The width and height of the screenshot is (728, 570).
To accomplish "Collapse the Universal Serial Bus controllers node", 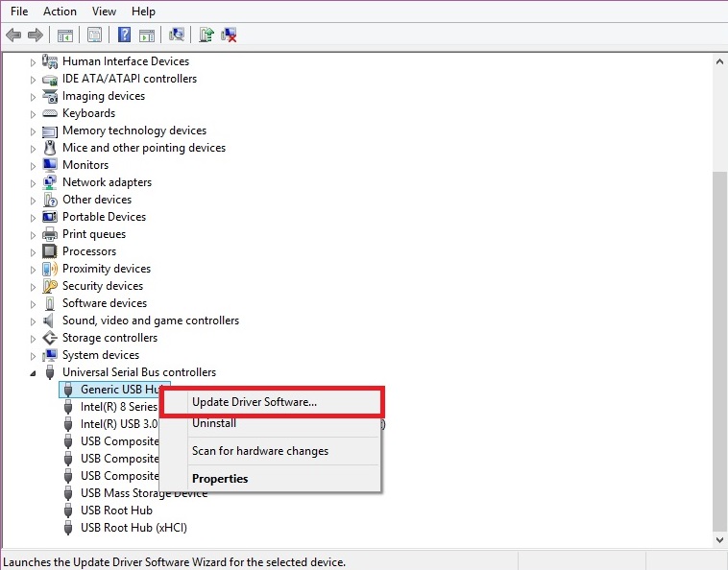I will point(33,373).
